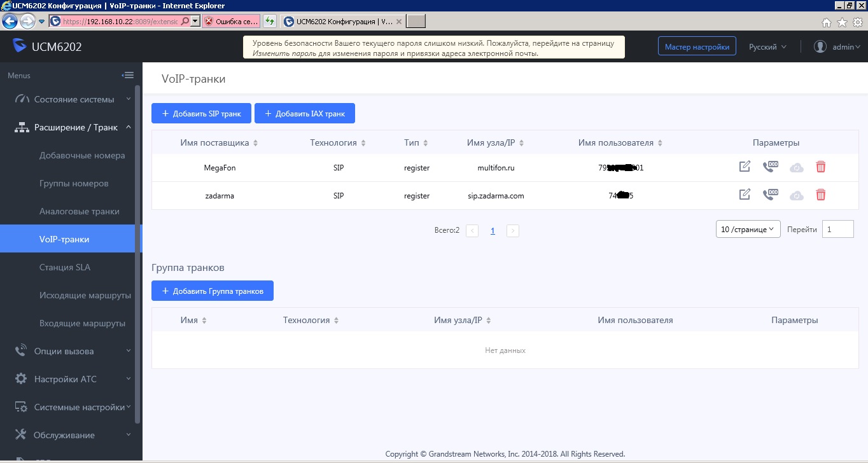Click the sip.zadarma.com host cell
The width and height of the screenshot is (868, 463).
pos(496,196)
